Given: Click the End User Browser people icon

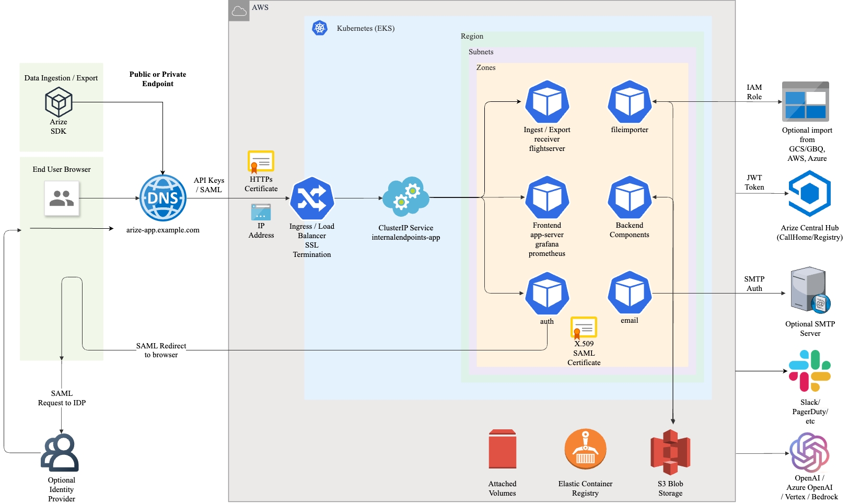Looking at the screenshot, I should (x=62, y=198).
